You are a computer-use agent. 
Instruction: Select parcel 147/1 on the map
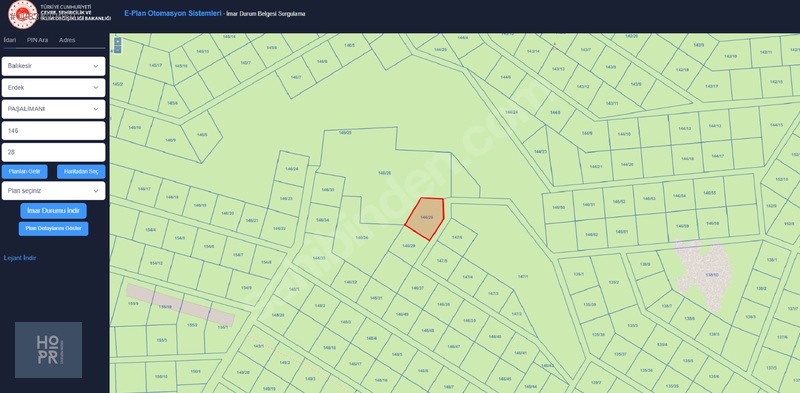(523, 276)
